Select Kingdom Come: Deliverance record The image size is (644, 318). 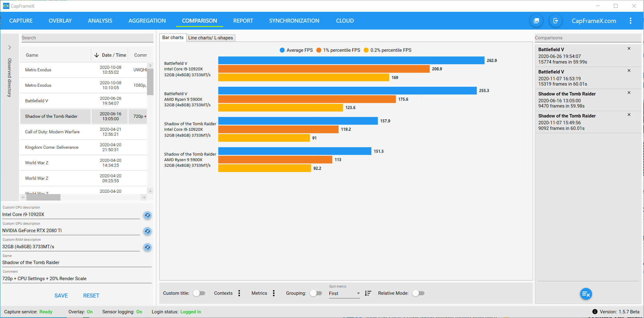[83, 147]
